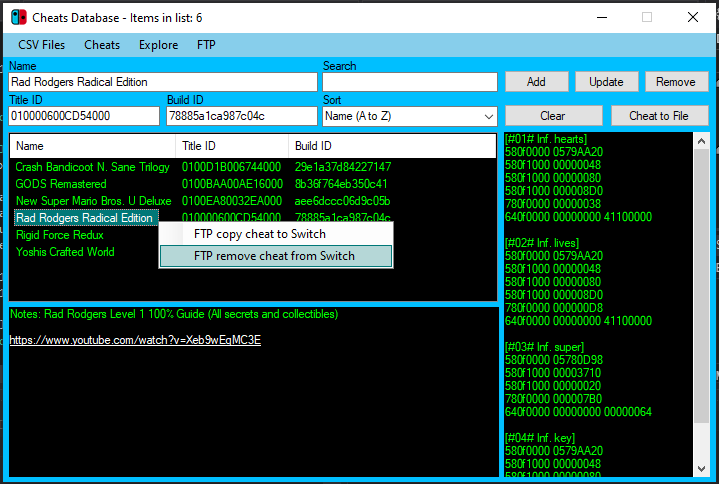Open the FTP menu
719x484 pixels.
[206, 45]
